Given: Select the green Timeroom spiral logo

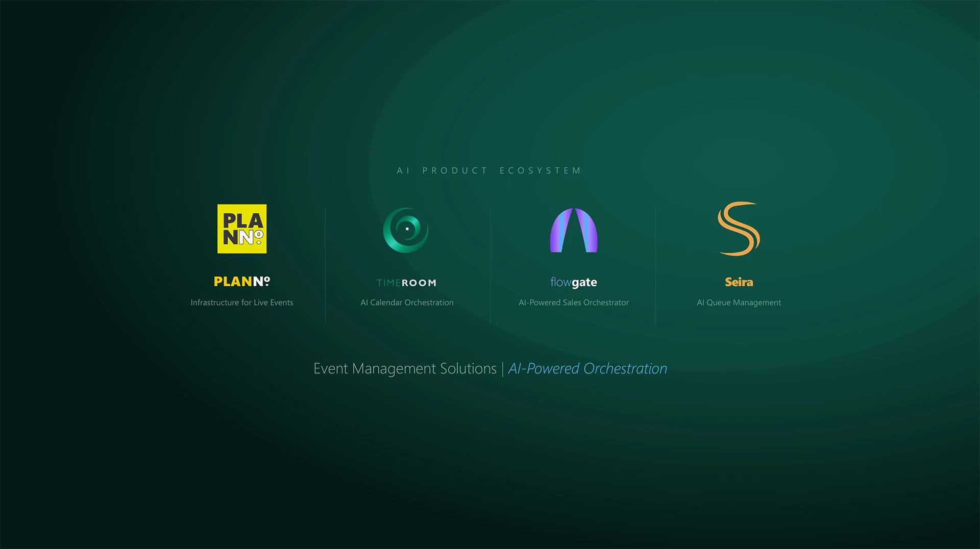Looking at the screenshot, I should (406, 230).
